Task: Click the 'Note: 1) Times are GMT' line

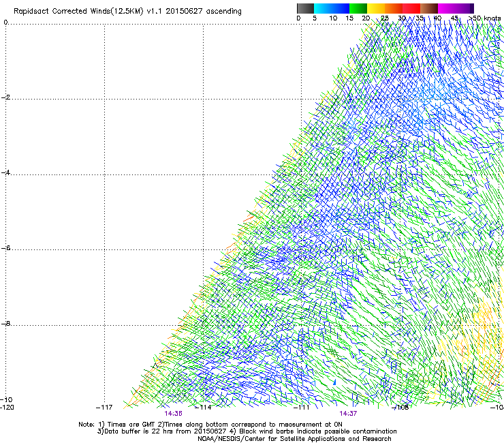Action: (210, 425)
